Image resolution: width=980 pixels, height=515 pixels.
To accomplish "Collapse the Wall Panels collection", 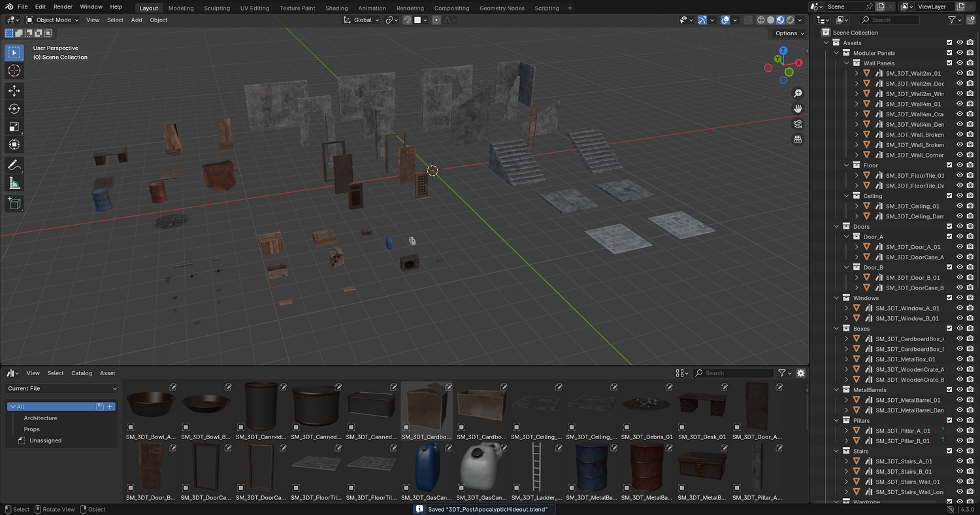I will (x=847, y=63).
